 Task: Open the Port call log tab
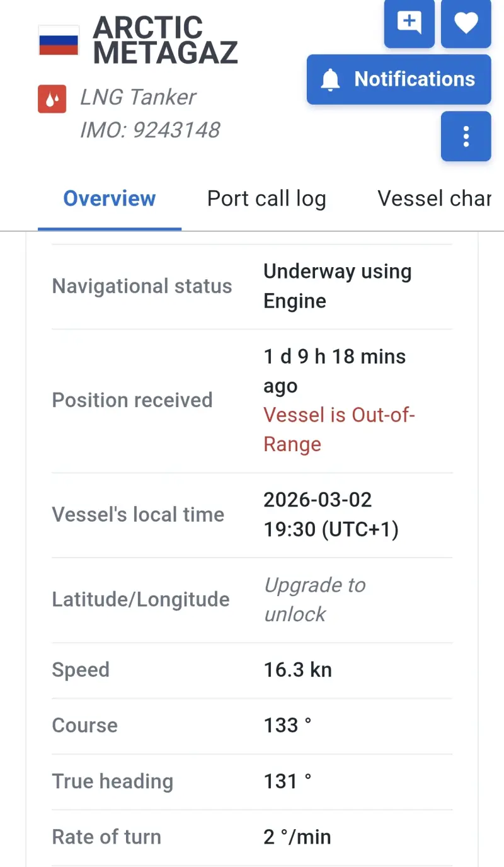coord(266,198)
